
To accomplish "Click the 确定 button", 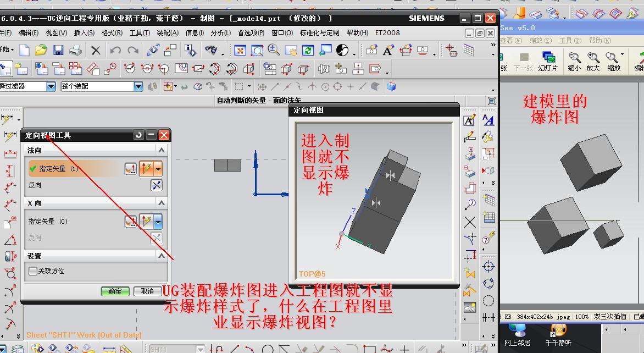I will [x=115, y=291].
